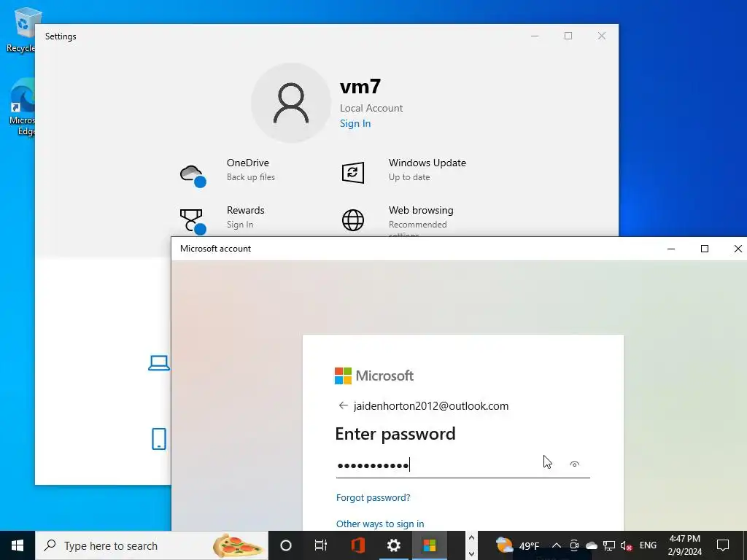
Task: Click the Microsoft logo in sign-in card
Action: pyautogui.click(x=374, y=376)
